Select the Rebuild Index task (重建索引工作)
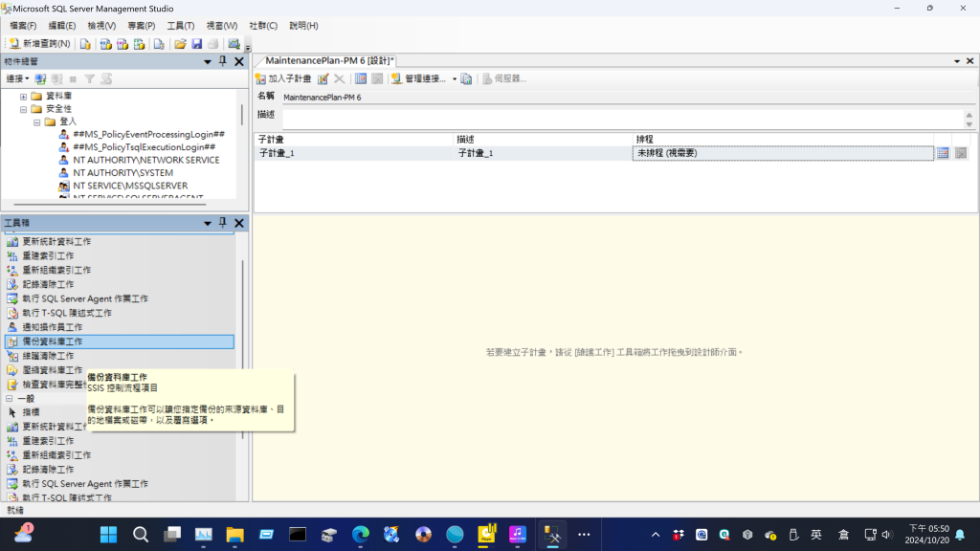The image size is (980, 551). pyautogui.click(x=47, y=255)
